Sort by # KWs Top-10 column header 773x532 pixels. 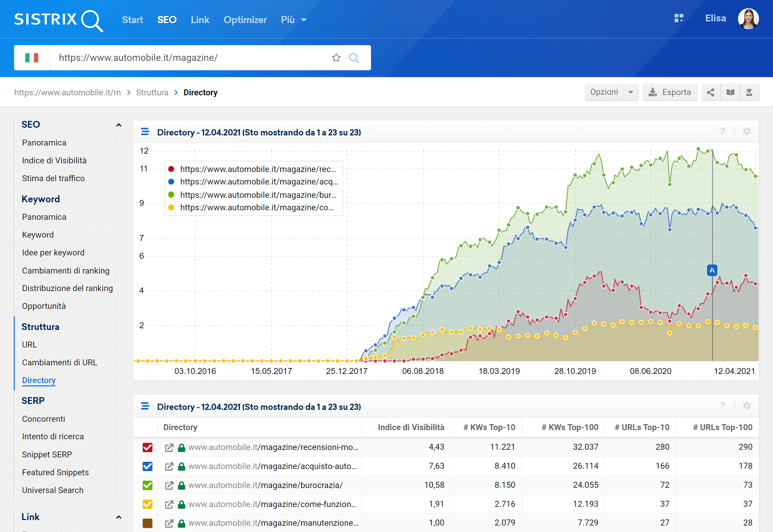pyautogui.click(x=489, y=427)
